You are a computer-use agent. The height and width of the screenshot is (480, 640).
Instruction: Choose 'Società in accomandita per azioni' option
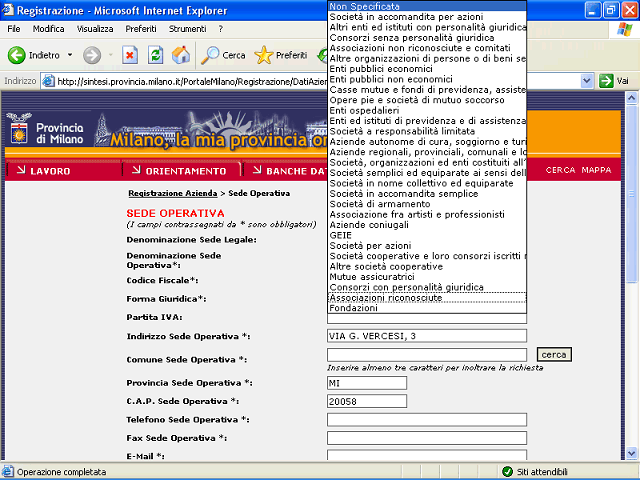427,17
